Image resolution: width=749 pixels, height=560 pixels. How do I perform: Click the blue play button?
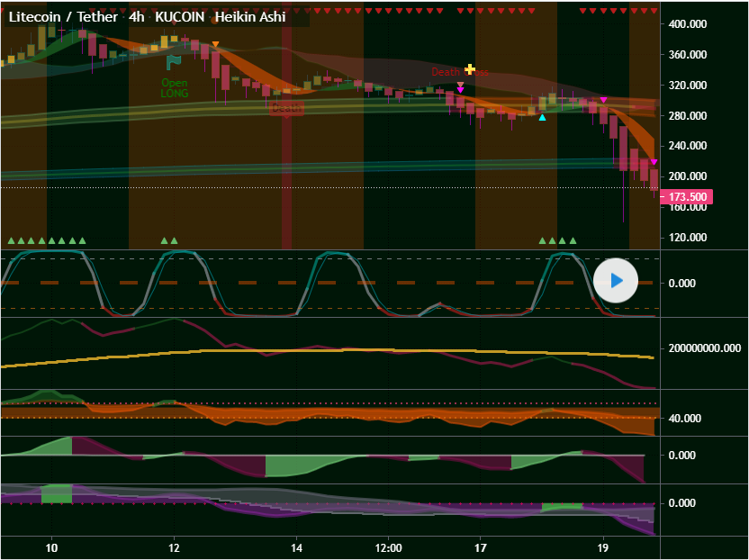(x=616, y=280)
